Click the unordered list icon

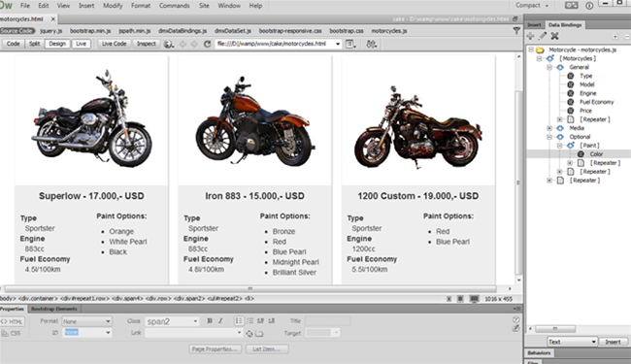tap(239, 320)
